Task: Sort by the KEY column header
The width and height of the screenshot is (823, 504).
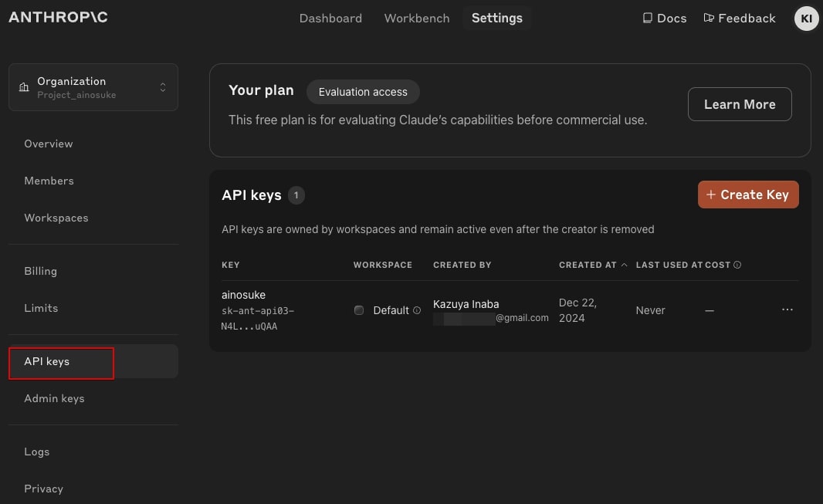Action: 230,265
